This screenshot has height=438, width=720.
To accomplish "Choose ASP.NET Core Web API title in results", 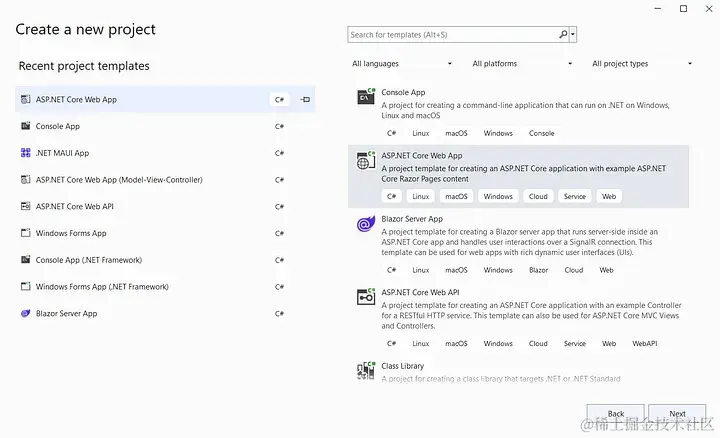I will pos(420,292).
